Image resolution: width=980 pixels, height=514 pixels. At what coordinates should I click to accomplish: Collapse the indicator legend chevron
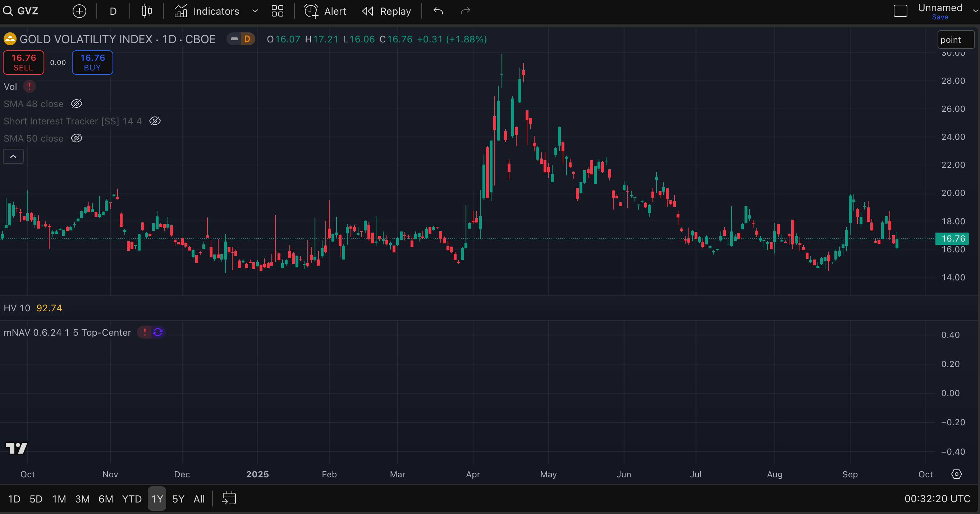coord(13,156)
